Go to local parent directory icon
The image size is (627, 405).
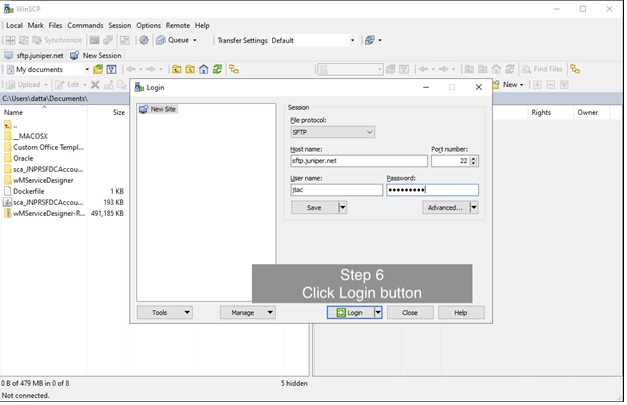[176, 70]
